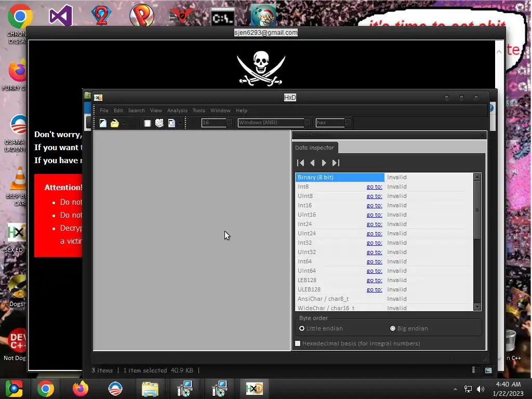The image size is (532, 399).
Task: Open the Search menu in HxD
Action: (x=137, y=111)
